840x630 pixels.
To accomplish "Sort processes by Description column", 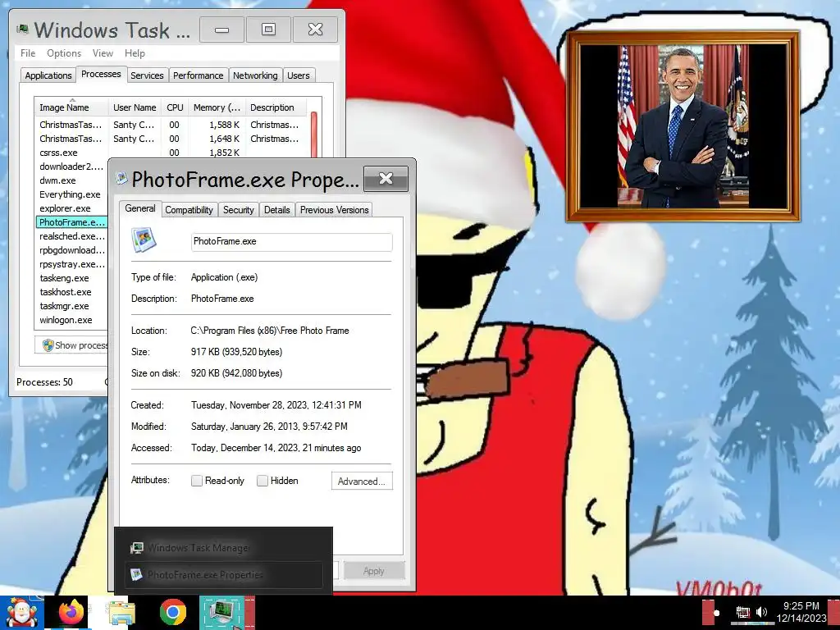I will (276, 107).
